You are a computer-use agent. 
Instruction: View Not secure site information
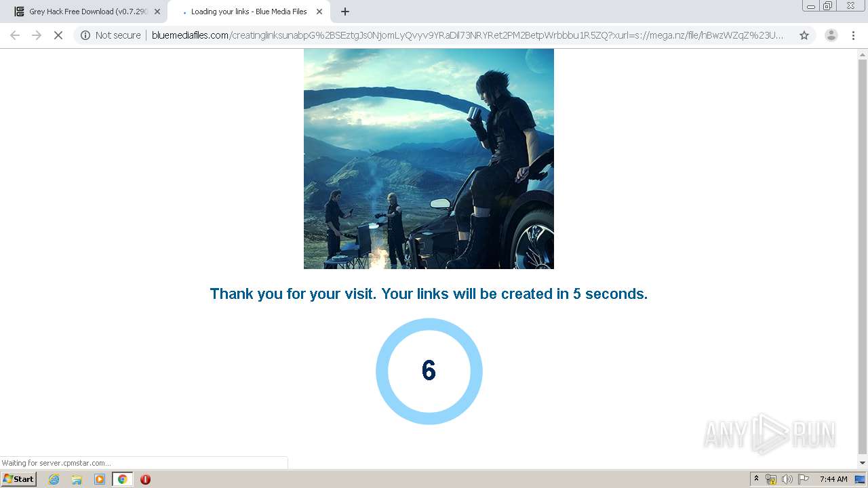coord(111,35)
